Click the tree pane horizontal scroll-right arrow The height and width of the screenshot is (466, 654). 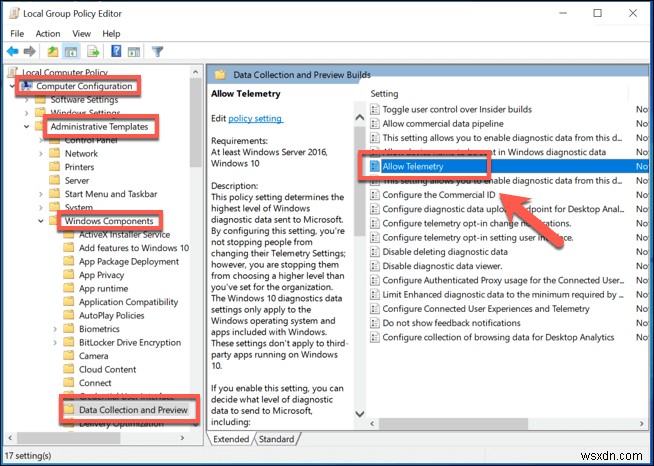(x=182, y=438)
